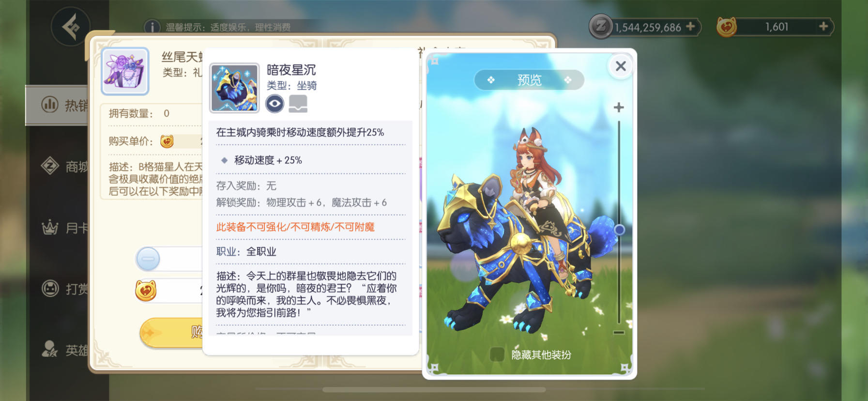Select the 暗夜星沉 mount thumbnail
Viewport: 868px width, 401px height.
[x=234, y=88]
